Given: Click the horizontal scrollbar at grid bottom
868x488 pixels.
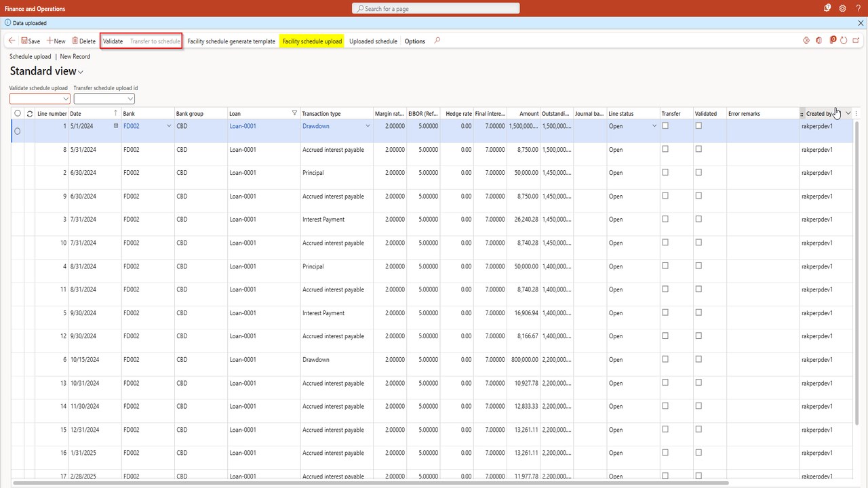Looking at the screenshot, I should point(370,483).
